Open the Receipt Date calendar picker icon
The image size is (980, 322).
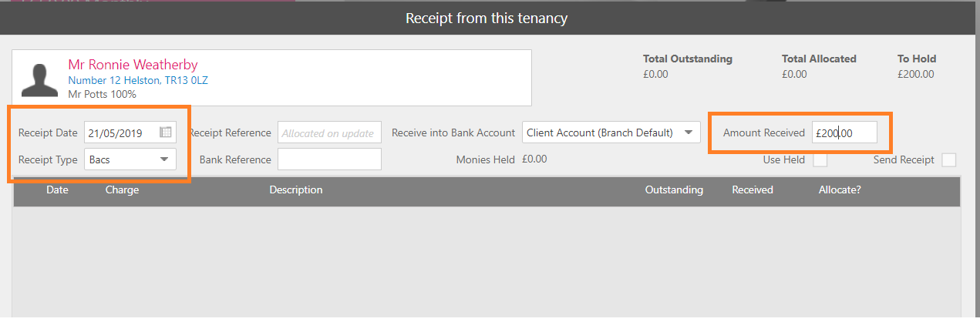166,132
